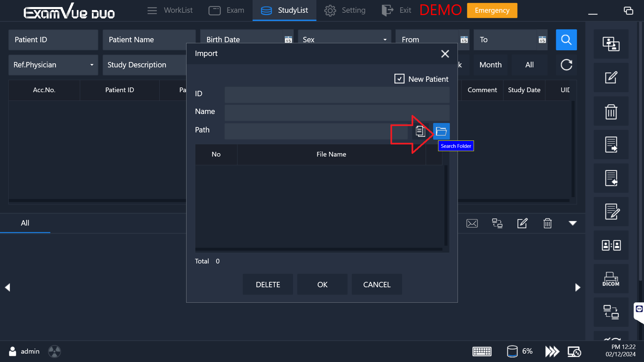This screenshot has width=644, height=362.
Task: Open the Ref.Physician dropdown
Action: click(92, 65)
